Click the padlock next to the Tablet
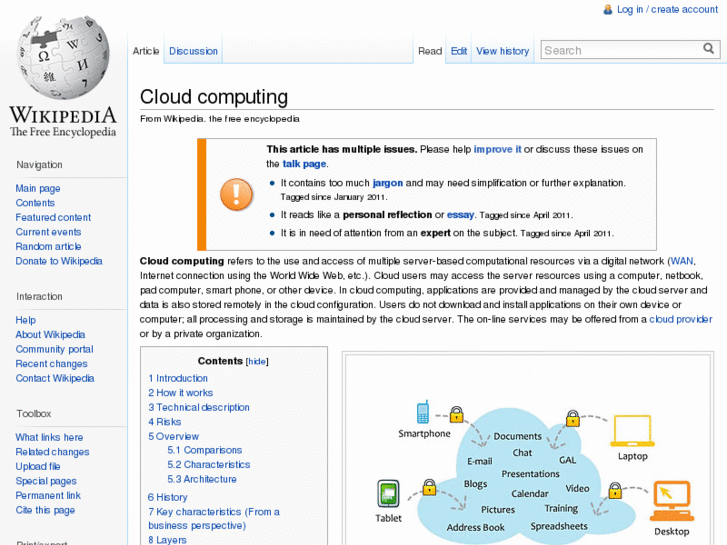 click(x=429, y=487)
